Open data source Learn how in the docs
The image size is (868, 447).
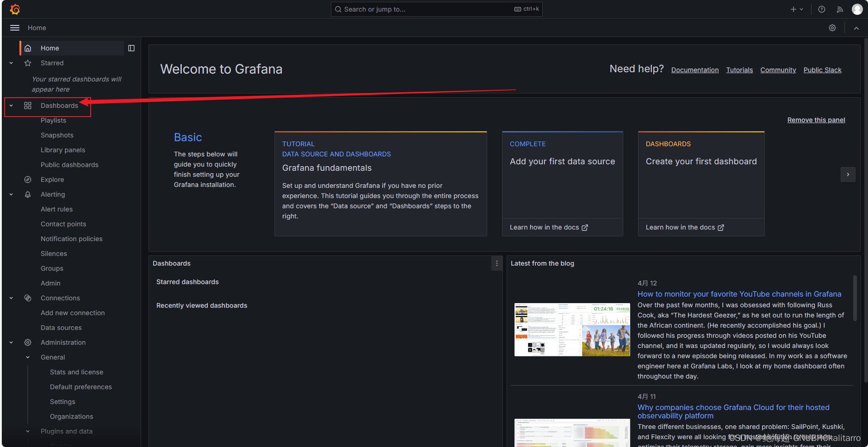click(x=549, y=227)
